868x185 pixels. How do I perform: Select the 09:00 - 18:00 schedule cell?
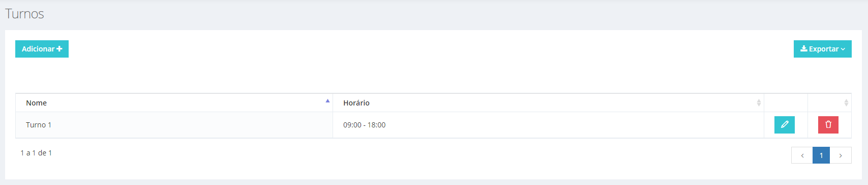tap(548, 125)
